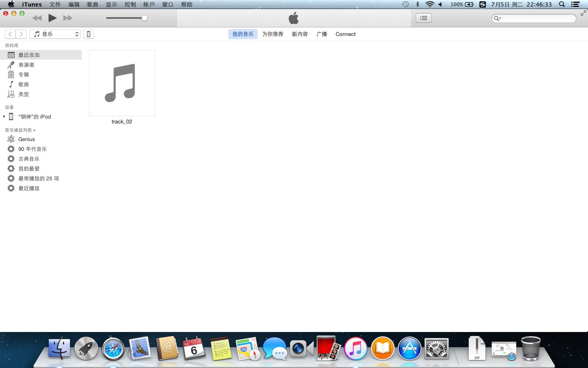Open the 文件 menu
The width and height of the screenshot is (588, 368).
[x=55, y=4]
